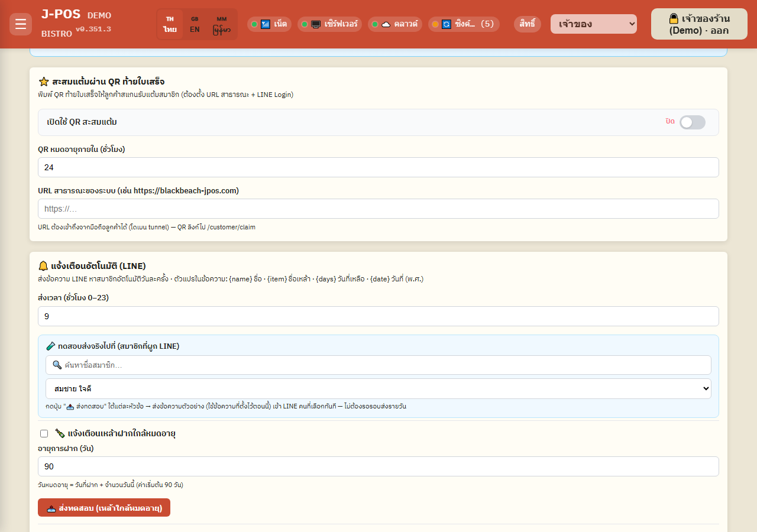The height and width of the screenshot is (532, 757).
Task: Switch language to English (GB EN)
Action: 195,24
